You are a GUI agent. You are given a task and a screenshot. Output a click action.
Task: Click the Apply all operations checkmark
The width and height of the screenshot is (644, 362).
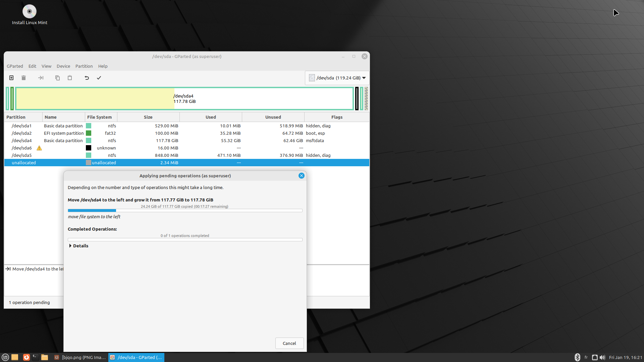99,78
